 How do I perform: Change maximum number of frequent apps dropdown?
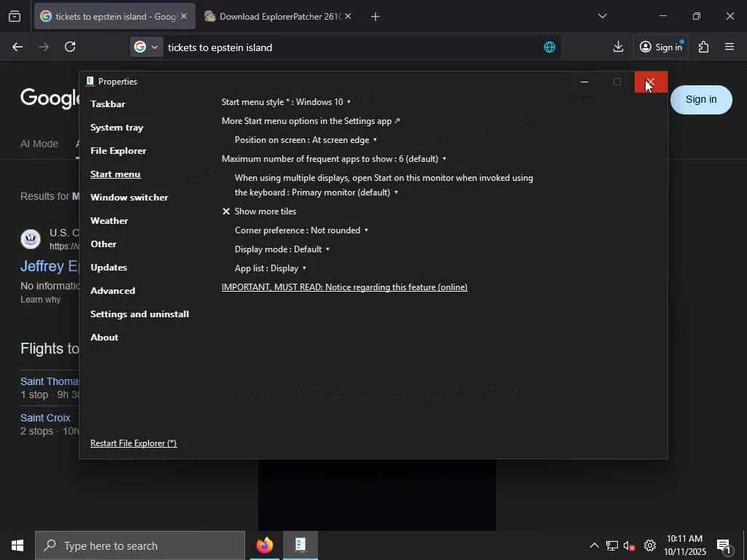coord(334,159)
